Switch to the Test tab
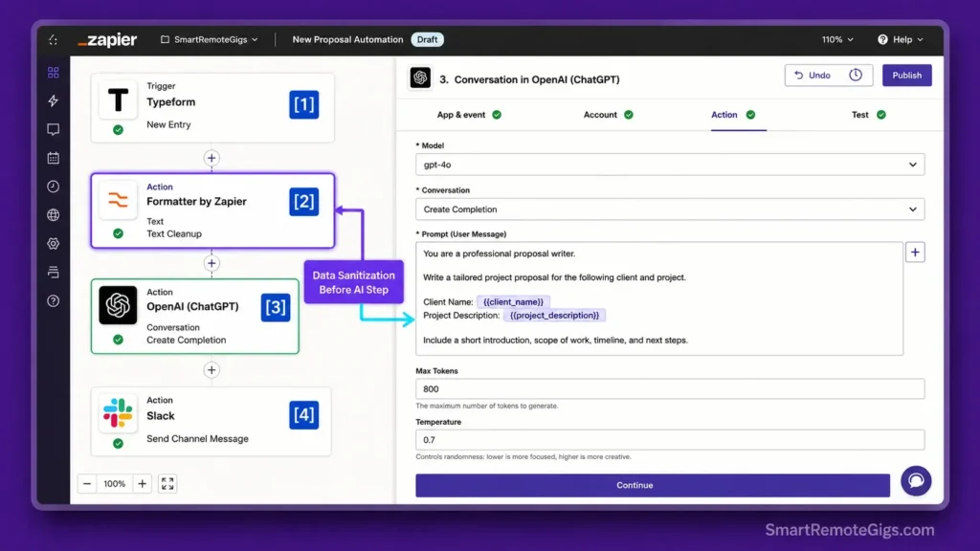This screenshot has width=980, height=551. pyautogui.click(x=869, y=115)
